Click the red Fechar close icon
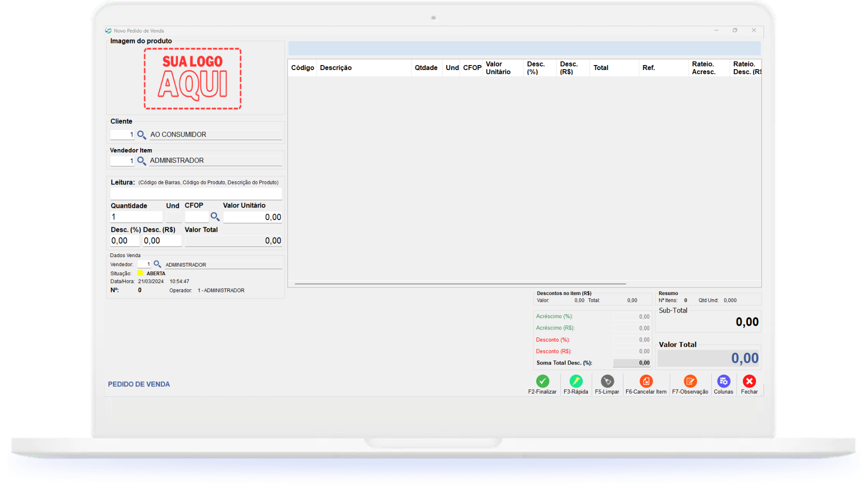Screen dimensions: 868x488 click(749, 381)
